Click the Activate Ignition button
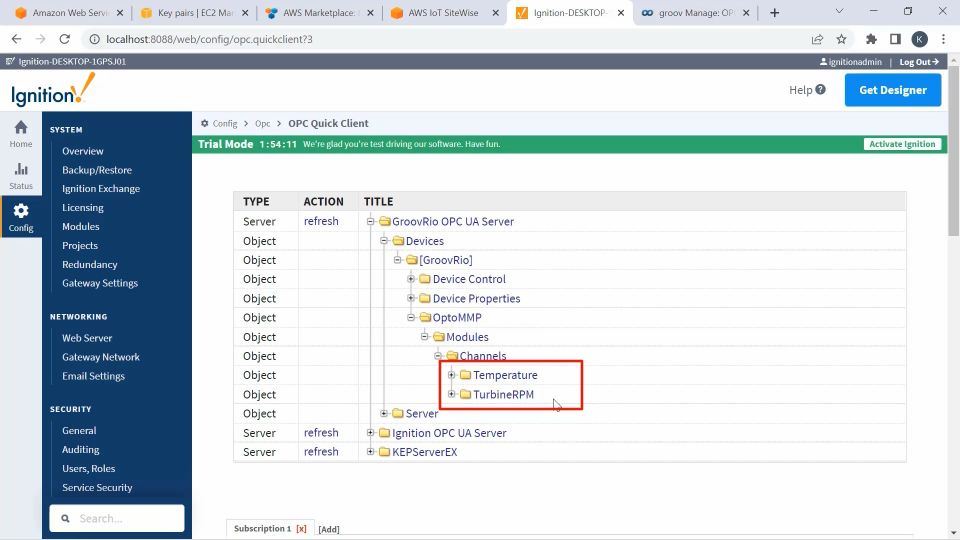The width and height of the screenshot is (960, 540). 902,144
